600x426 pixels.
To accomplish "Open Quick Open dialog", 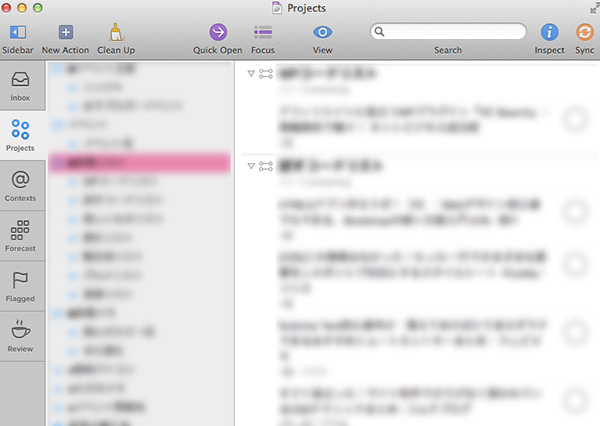I will [218, 39].
